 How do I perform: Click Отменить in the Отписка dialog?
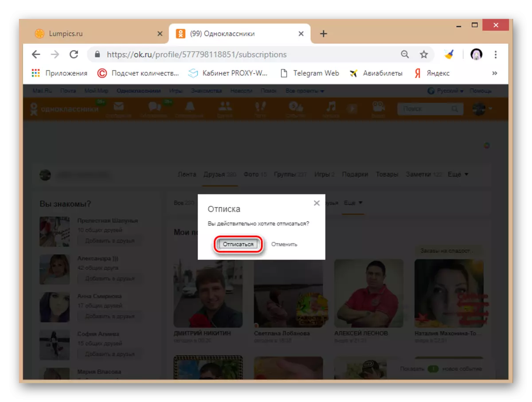tap(284, 244)
